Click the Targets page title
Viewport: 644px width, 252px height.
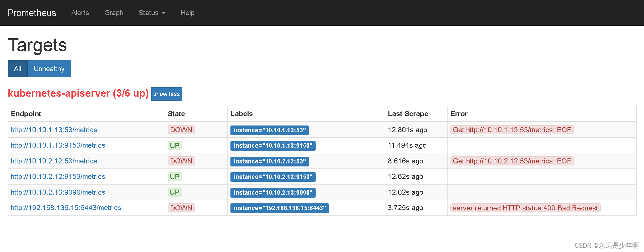click(37, 45)
